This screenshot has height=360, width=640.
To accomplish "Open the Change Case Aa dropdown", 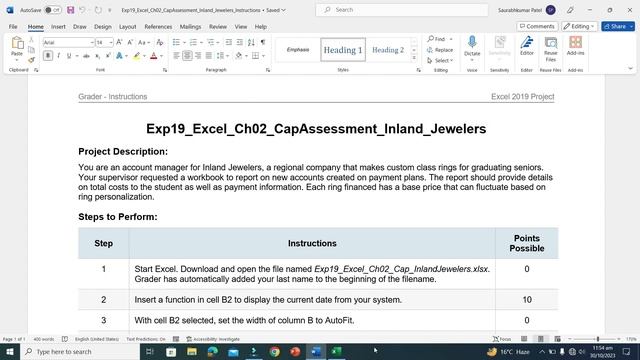I will click(x=144, y=42).
